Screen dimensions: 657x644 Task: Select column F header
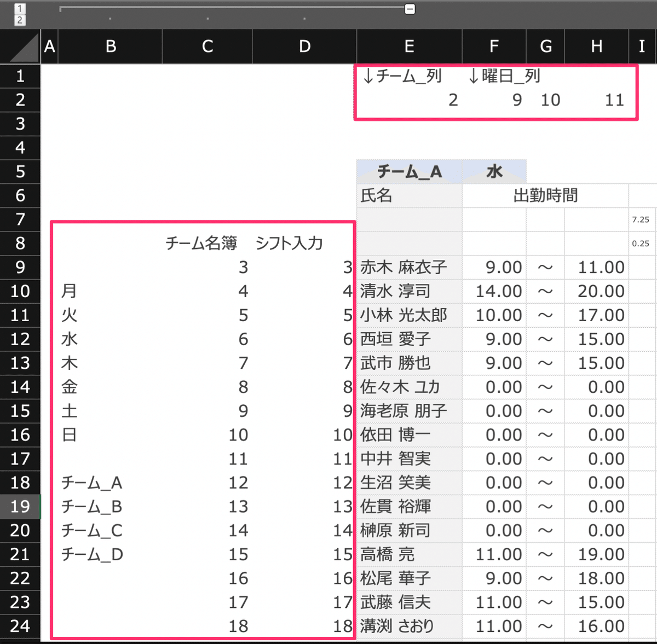pyautogui.click(x=494, y=47)
